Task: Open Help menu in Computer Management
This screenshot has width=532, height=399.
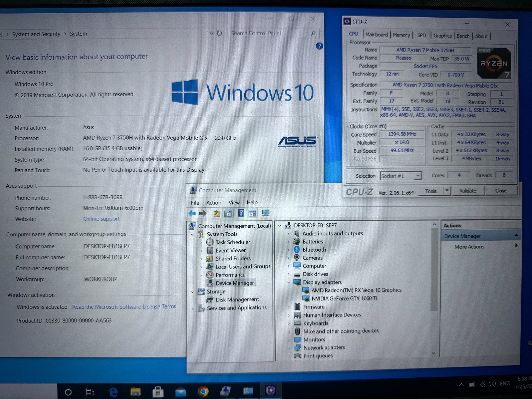Action: click(x=252, y=202)
